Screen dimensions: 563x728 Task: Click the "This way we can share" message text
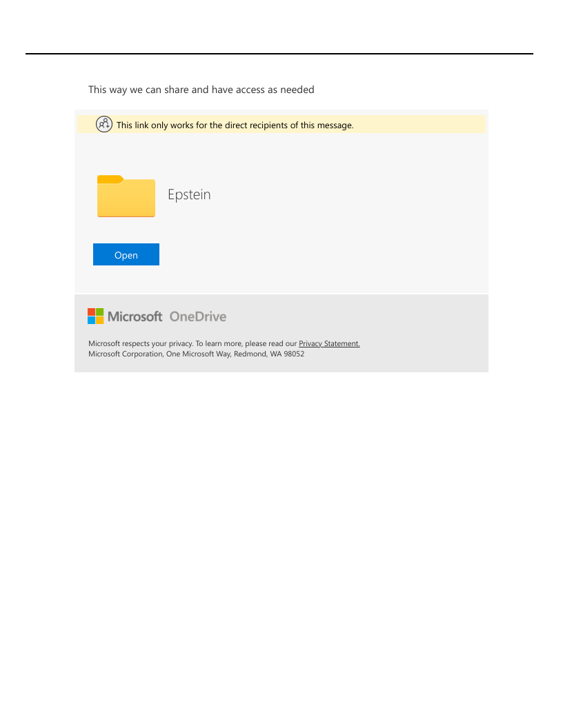click(201, 90)
